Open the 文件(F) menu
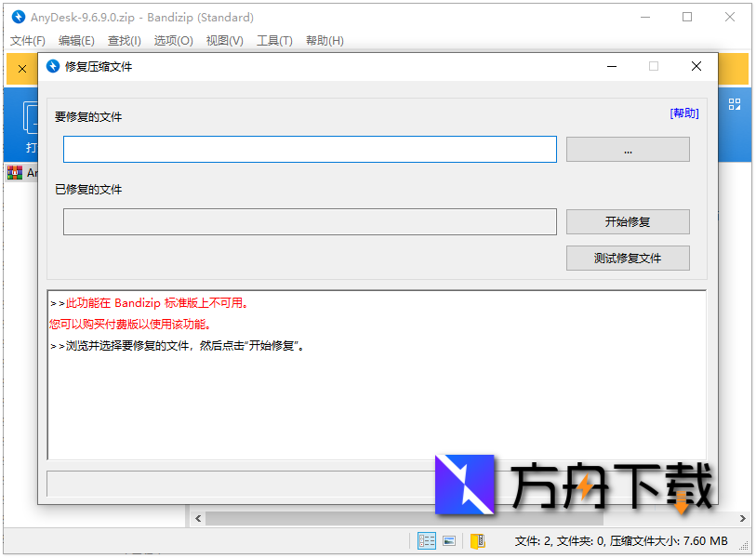 click(x=26, y=41)
